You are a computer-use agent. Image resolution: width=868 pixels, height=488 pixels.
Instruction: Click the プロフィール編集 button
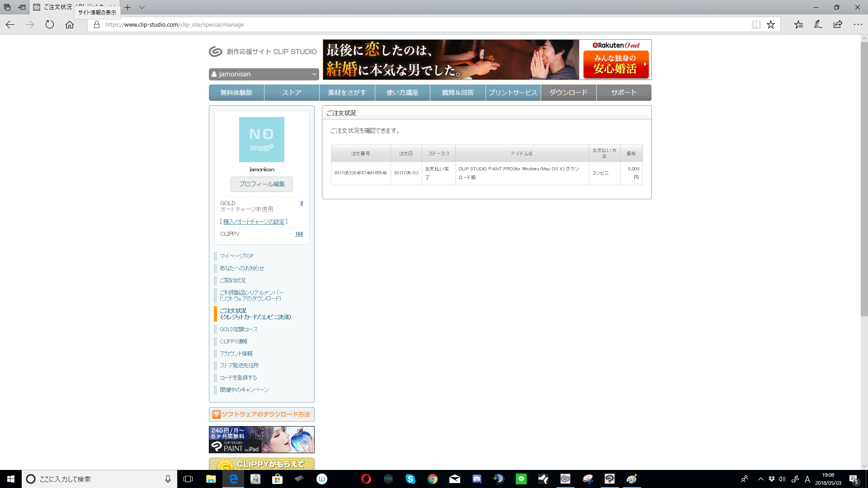261,184
